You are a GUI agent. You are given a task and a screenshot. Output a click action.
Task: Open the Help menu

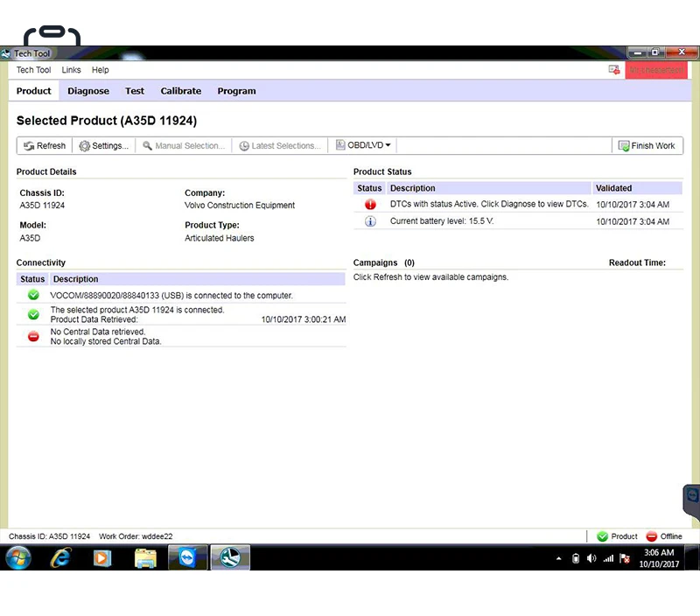(x=100, y=70)
